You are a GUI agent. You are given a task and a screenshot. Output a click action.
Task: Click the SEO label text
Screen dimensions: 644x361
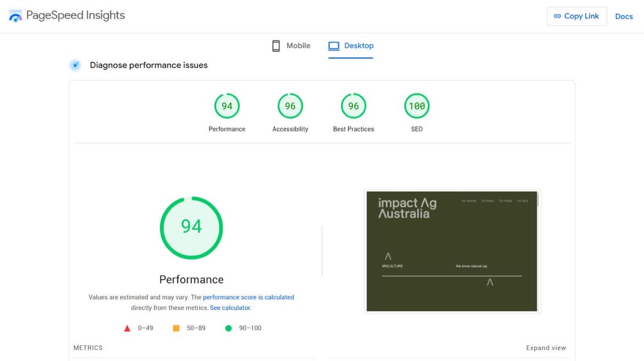(x=417, y=129)
